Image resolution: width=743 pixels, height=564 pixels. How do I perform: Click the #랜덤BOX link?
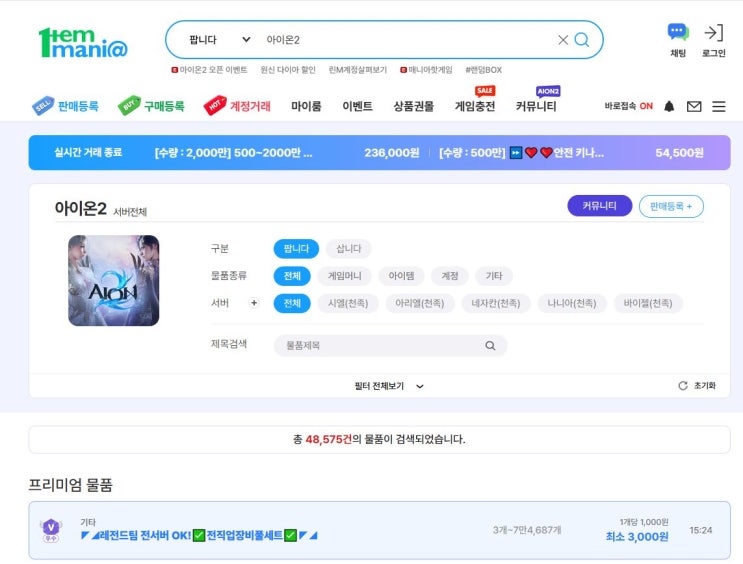pyautogui.click(x=483, y=70)
